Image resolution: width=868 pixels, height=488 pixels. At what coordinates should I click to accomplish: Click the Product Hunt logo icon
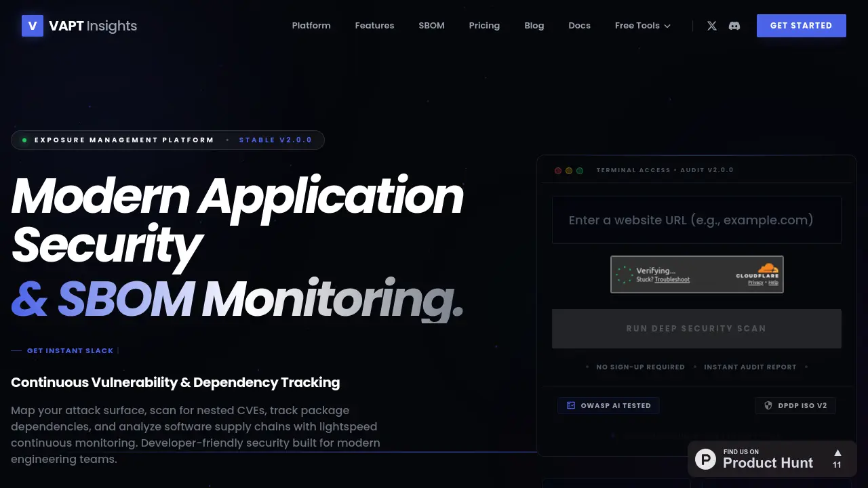705,459
